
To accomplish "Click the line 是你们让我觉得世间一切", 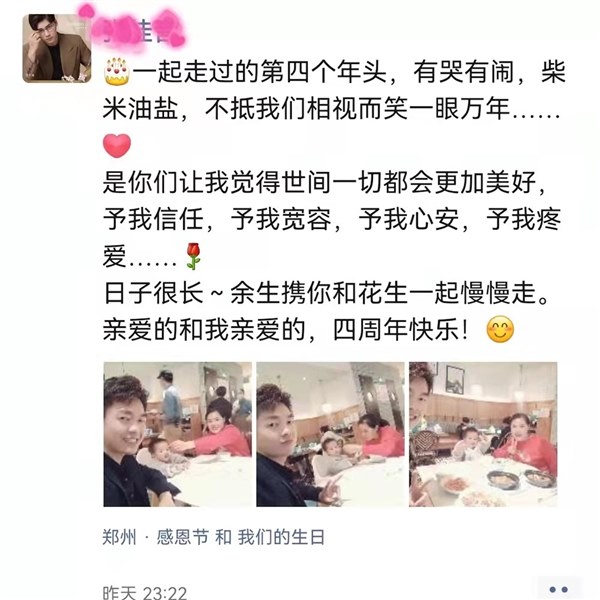I will [324, 182].
